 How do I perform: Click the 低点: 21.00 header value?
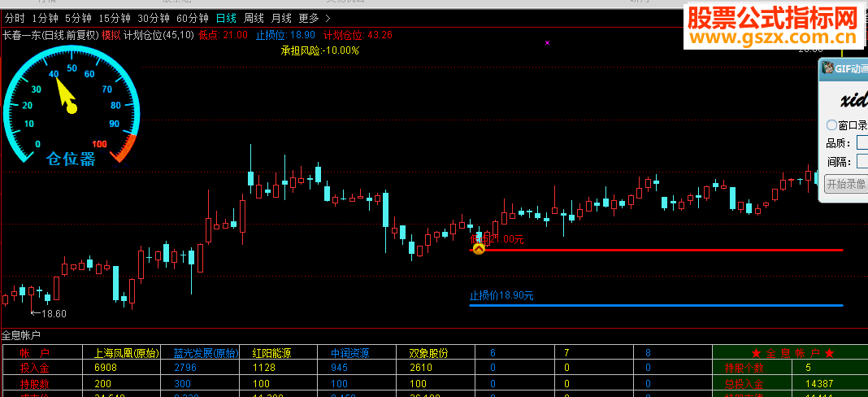click(x=223, y=35)
